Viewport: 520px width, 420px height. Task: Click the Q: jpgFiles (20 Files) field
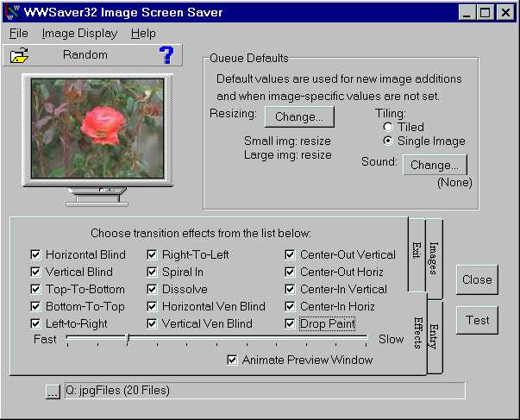click(265, 391)
